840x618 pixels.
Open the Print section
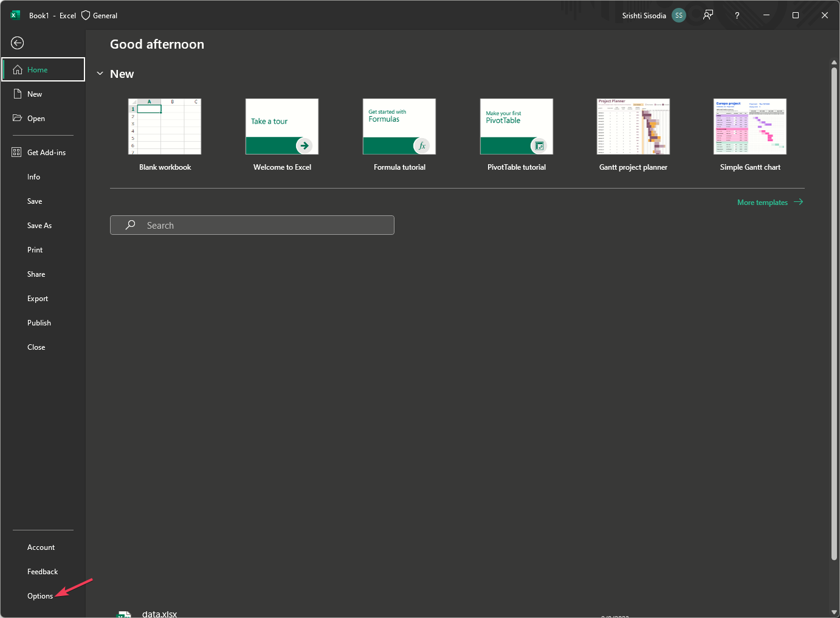click(x=35, y=249)
